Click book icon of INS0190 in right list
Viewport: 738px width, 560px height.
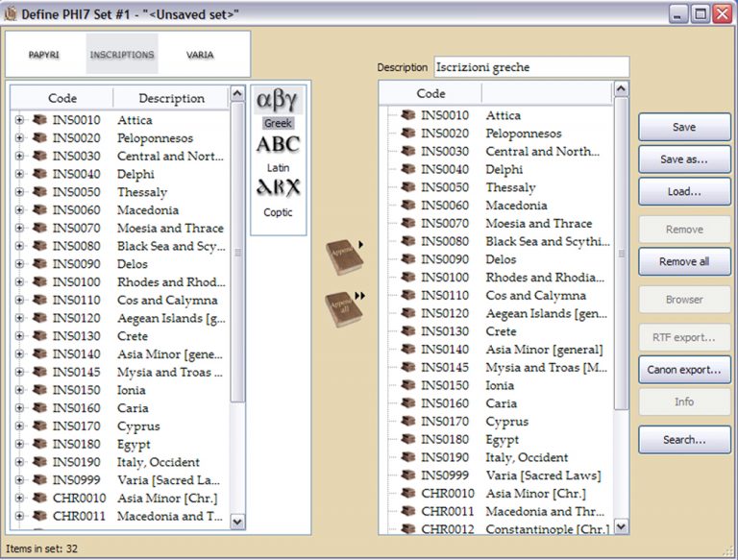pyautogui.click(x=408, y=457)
